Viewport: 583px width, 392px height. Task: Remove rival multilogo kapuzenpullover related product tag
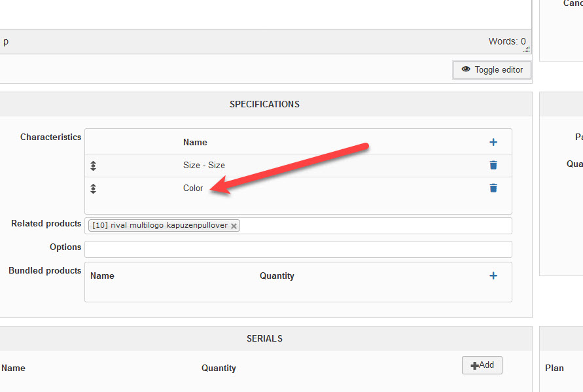pyautogui.click(x=234, y=226)
